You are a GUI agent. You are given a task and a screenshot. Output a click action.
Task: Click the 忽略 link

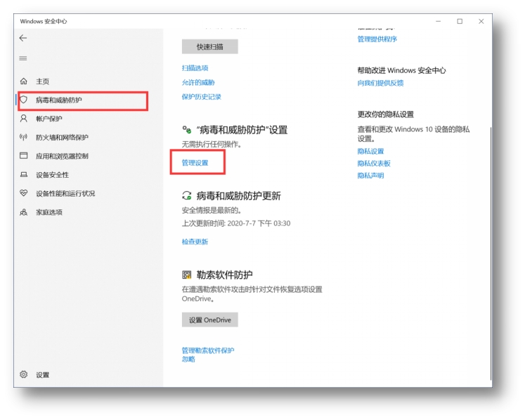point(188,360)
